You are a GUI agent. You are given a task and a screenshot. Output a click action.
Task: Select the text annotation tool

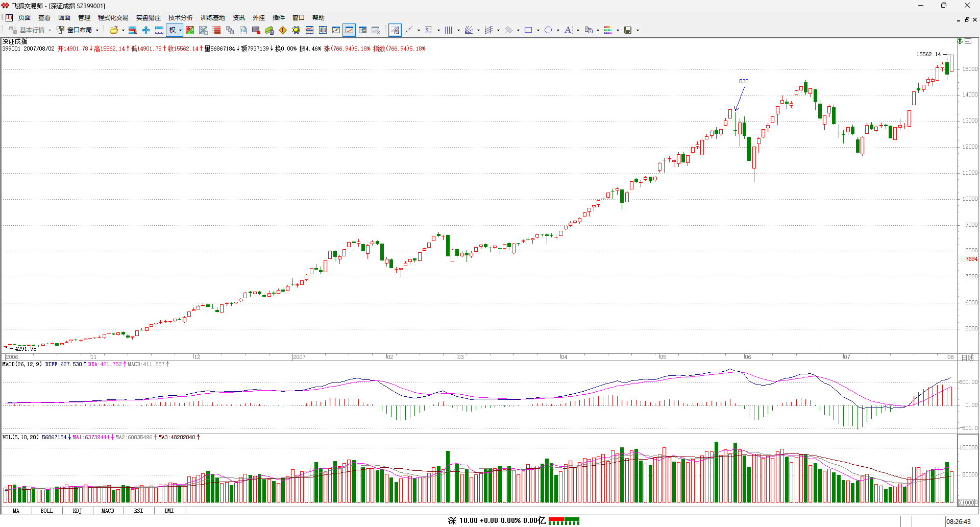click(x=568, y=30)
